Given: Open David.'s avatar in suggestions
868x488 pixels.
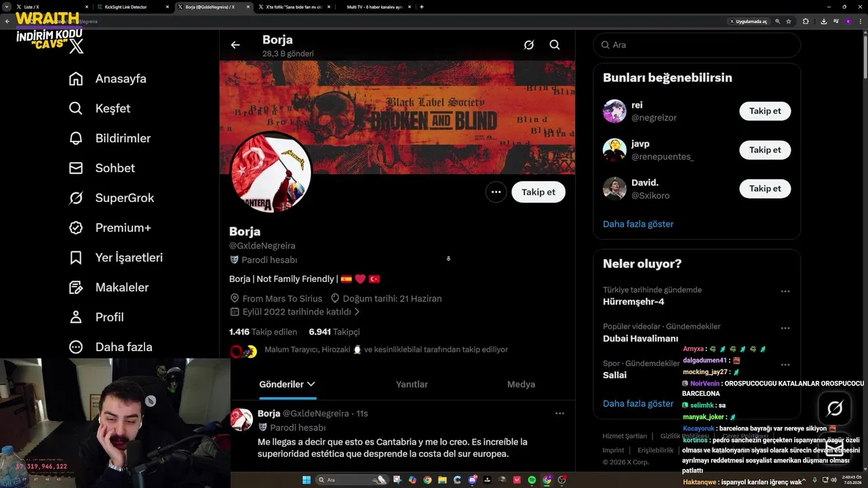Looking at the screenshot, I should pyautogui.click(x=614, y=188).
